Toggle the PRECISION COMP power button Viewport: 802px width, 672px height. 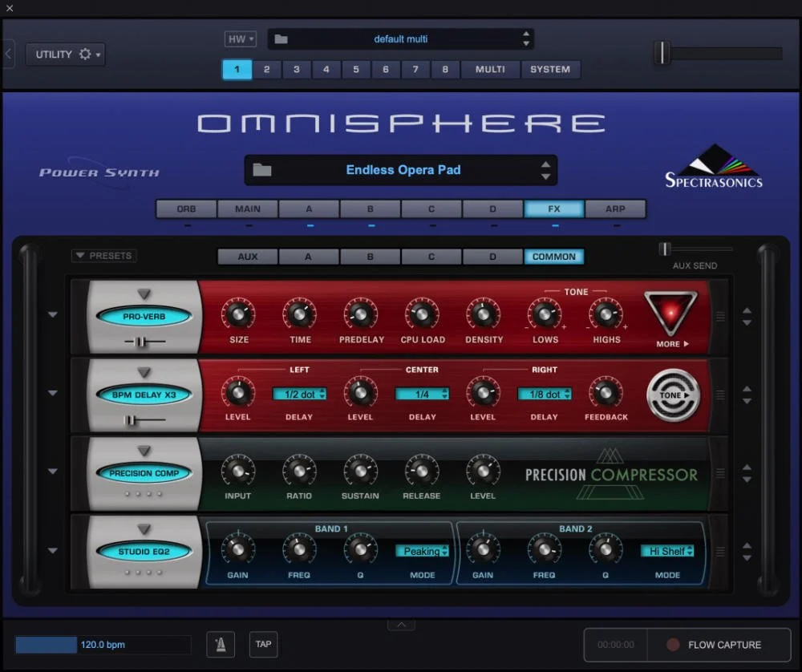click(144, 473)
